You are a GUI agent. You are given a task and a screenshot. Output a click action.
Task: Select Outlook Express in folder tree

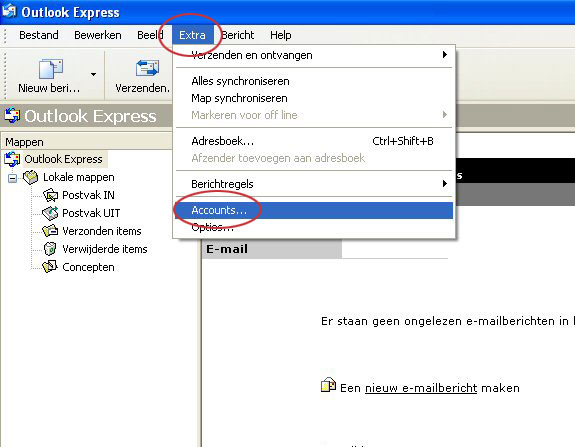(x=63, y=159)
